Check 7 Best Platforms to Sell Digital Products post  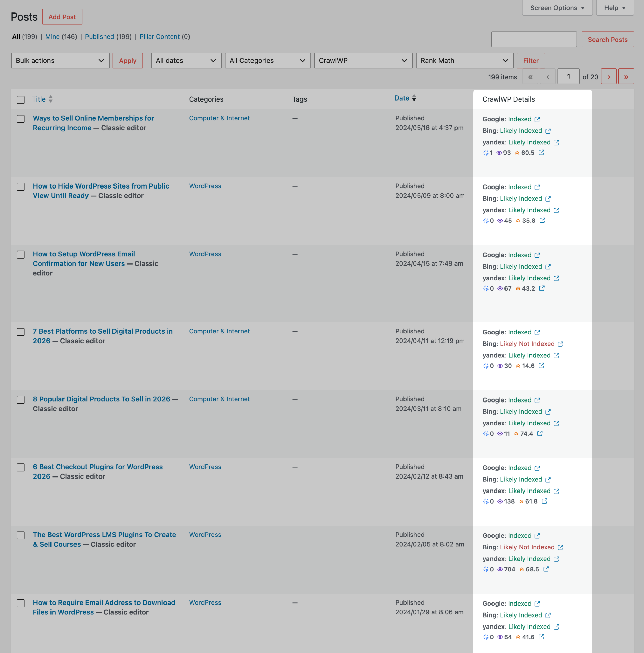(21, 332)
